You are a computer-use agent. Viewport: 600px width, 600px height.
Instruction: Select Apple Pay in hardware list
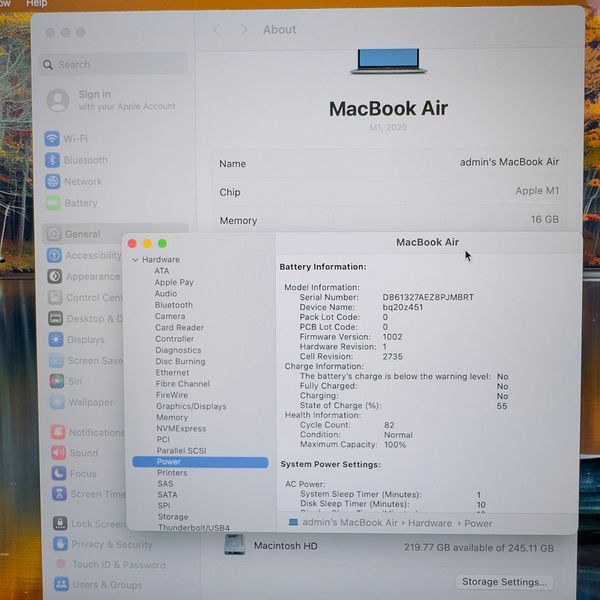click(174, 282)
